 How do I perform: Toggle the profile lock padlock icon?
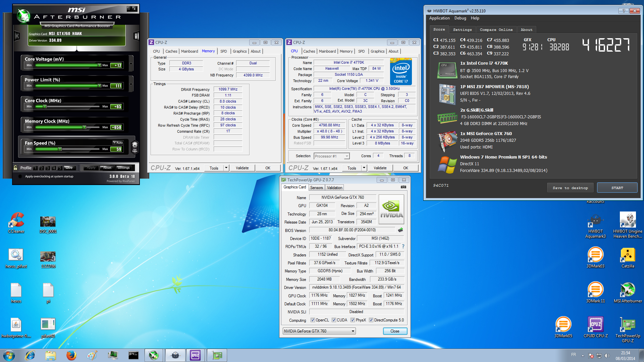pyautogui.click(x=15, y=168)
